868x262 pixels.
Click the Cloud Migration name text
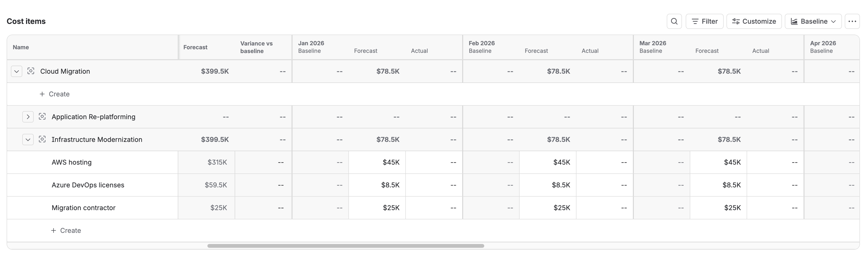(x=65, y=71)
